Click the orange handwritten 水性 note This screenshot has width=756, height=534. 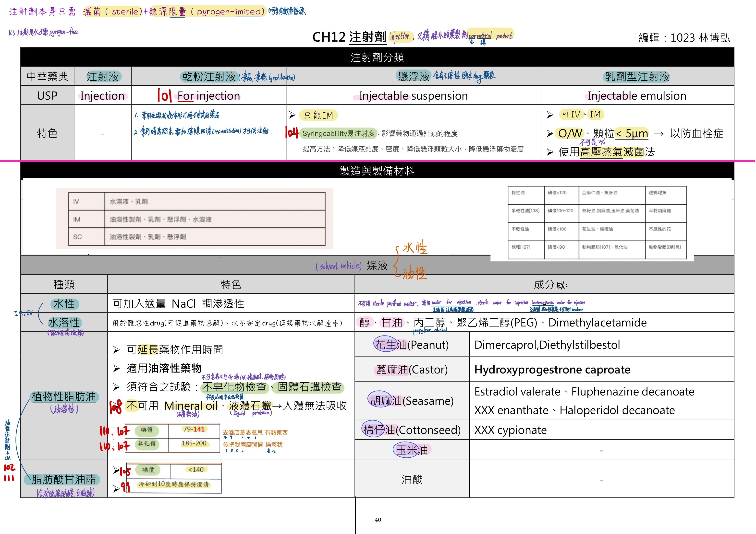tap(415, 247)
